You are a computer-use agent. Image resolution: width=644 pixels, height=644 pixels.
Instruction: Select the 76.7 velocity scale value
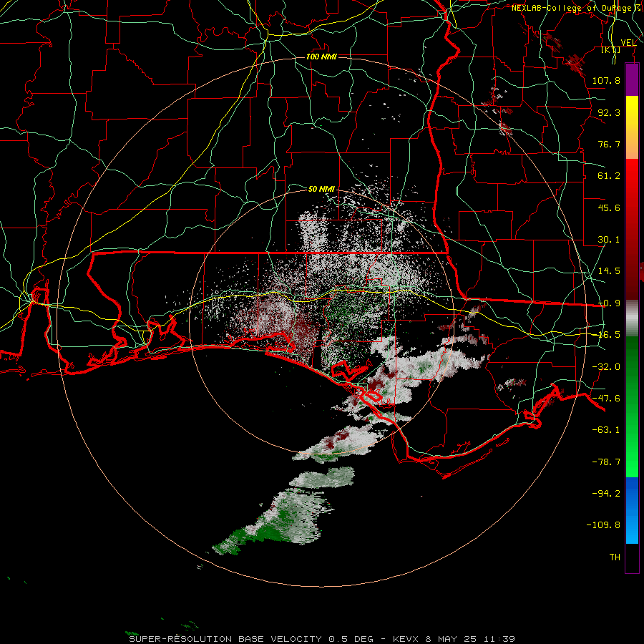609,144
